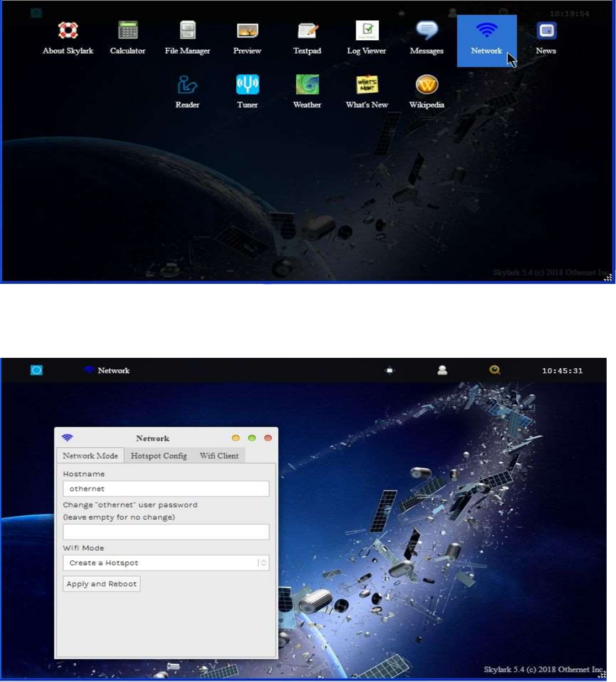Screen dimensions: 616x682
Task: Click the Wifi Mode label
Action: pyautogui.click(x=83, y=548)
